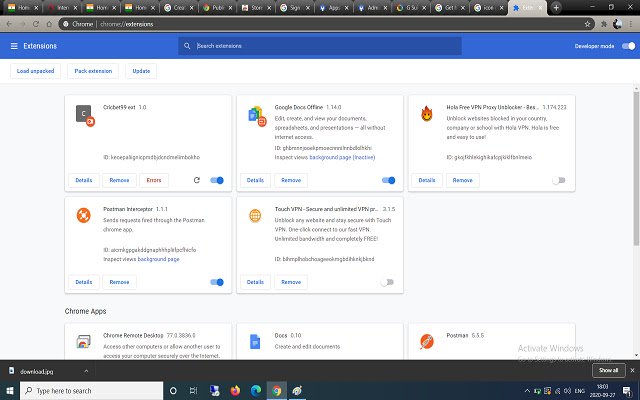640x400 pixels.
Task: Switch to the Publi browser tab
Action: [217, 8]
